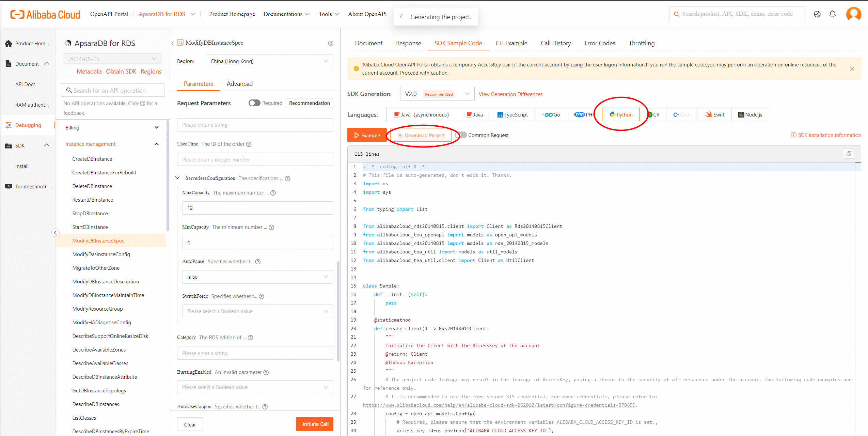Click the user avatar icon
This screenshot has height=436, width=868.
853,14
